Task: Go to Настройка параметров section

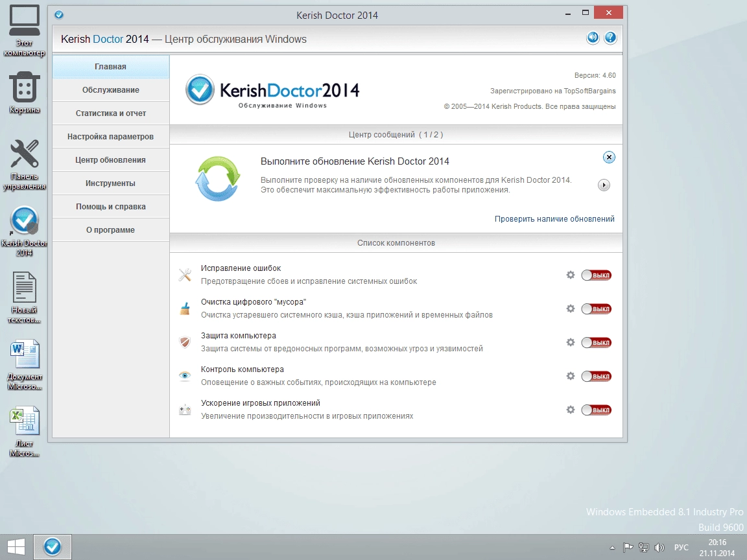Action: 110,137
